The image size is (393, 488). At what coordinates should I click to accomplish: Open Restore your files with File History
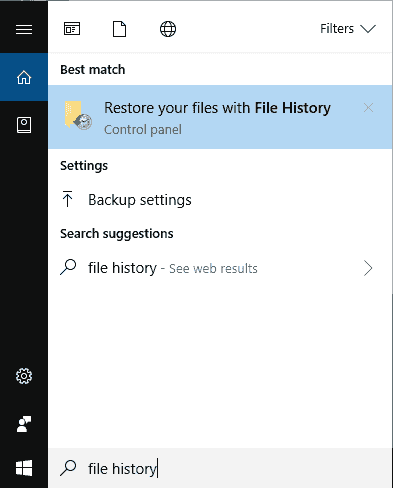pos(220,117)
